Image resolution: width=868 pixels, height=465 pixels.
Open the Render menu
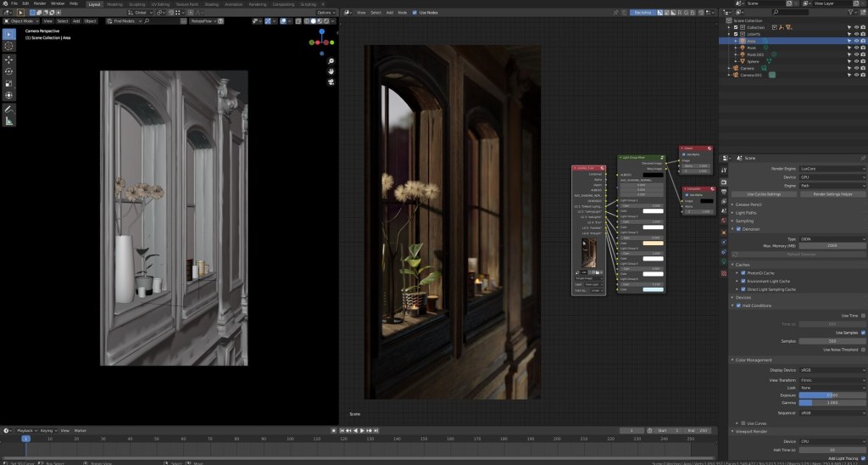coord(40,3)
